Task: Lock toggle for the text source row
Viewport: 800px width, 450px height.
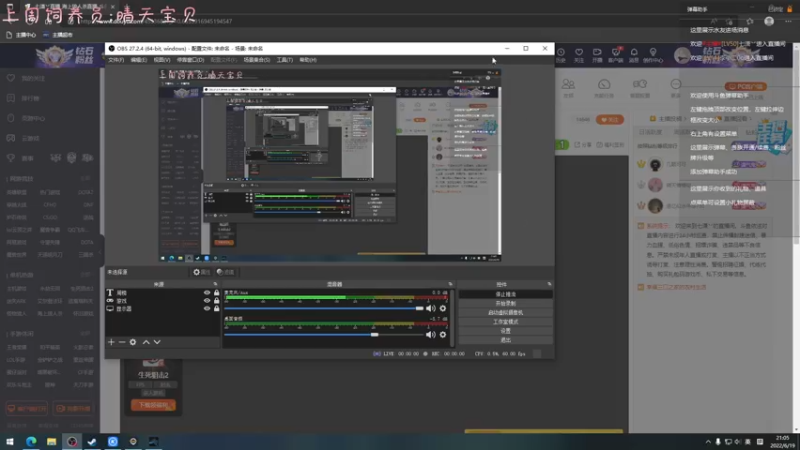Action: (x=217, y=293)
